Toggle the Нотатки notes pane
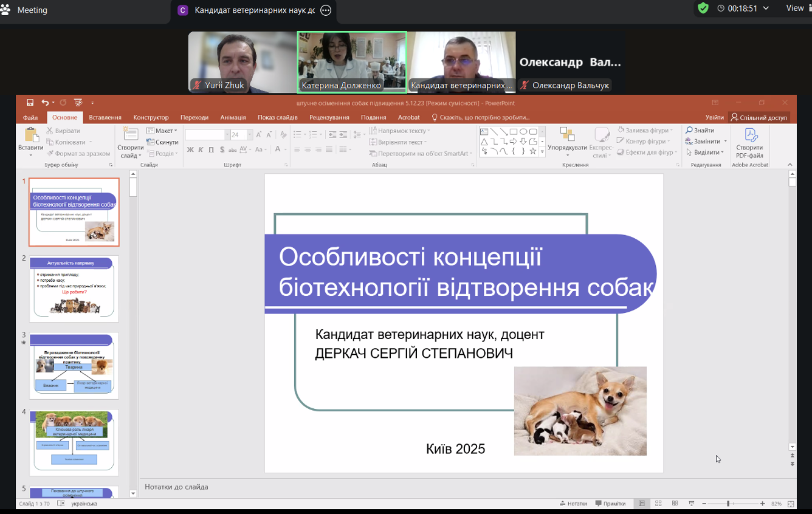 [x=573, y=504]
